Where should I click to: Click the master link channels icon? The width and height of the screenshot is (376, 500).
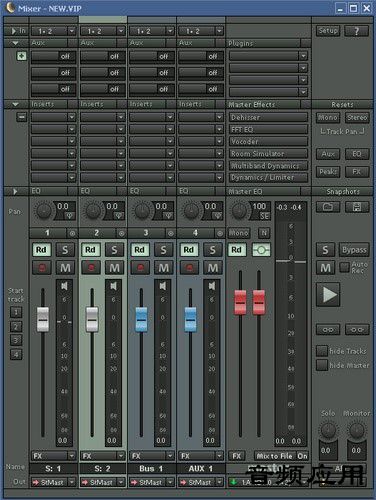[x=261, y=250]
